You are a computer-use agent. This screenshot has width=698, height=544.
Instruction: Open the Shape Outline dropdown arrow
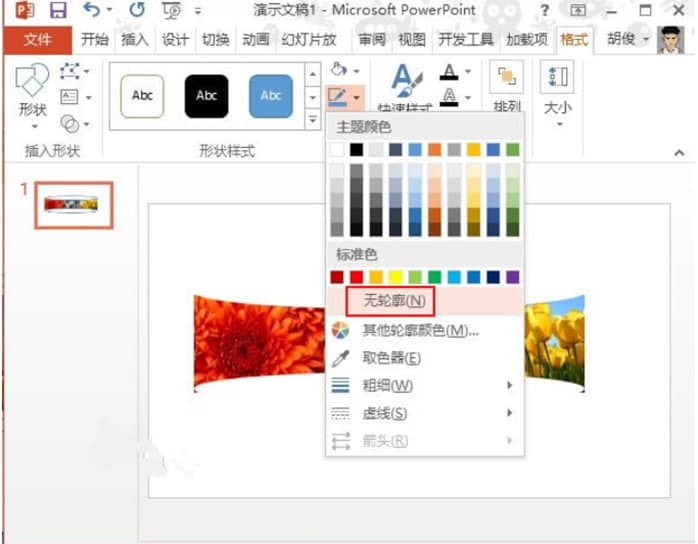(357, 97)
